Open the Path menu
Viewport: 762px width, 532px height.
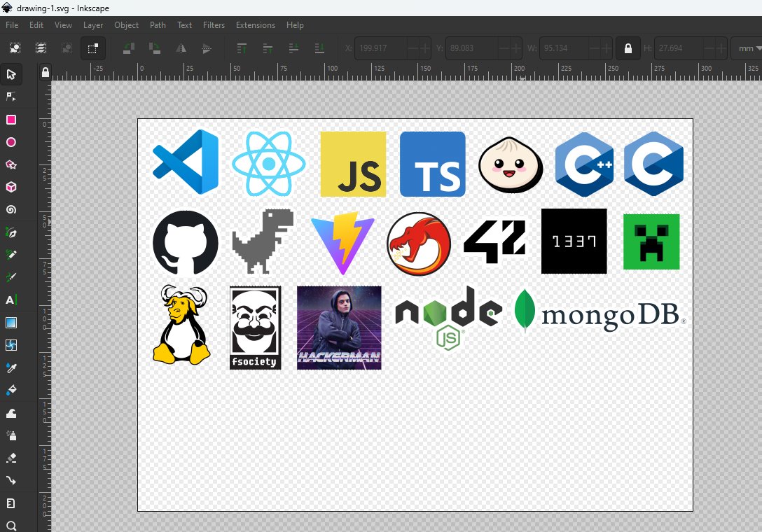tap(158, 24)
